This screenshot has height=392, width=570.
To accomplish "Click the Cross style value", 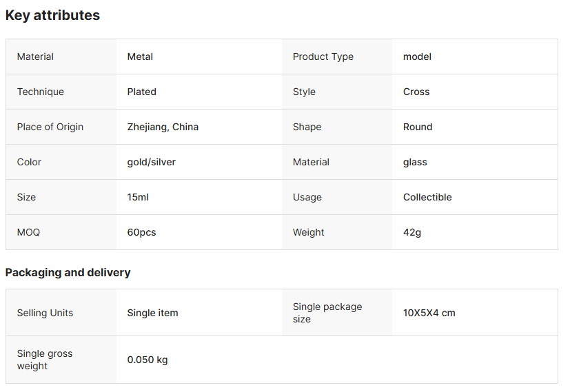I will click(416, 92).
